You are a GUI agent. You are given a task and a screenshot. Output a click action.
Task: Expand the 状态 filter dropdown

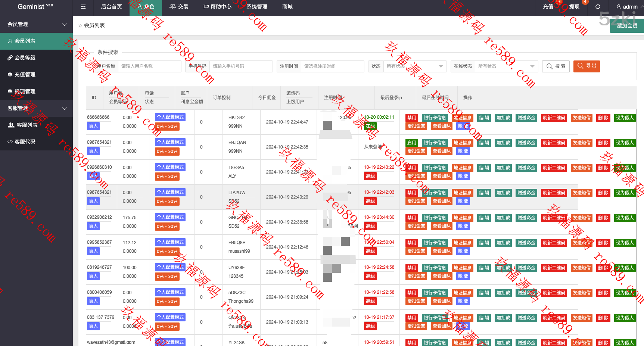point(414,66)
